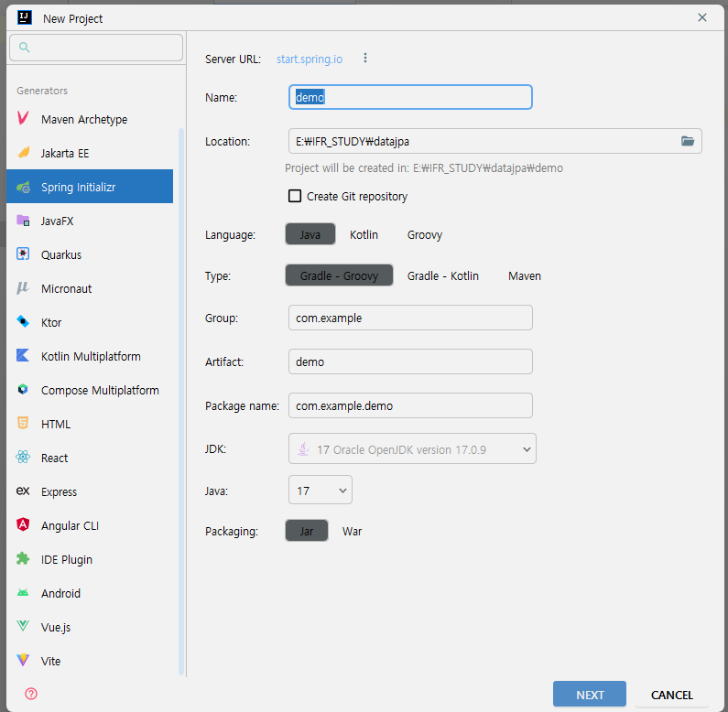
Task: Click the Spring Initializr leaf icon
Action: point(23,187)
